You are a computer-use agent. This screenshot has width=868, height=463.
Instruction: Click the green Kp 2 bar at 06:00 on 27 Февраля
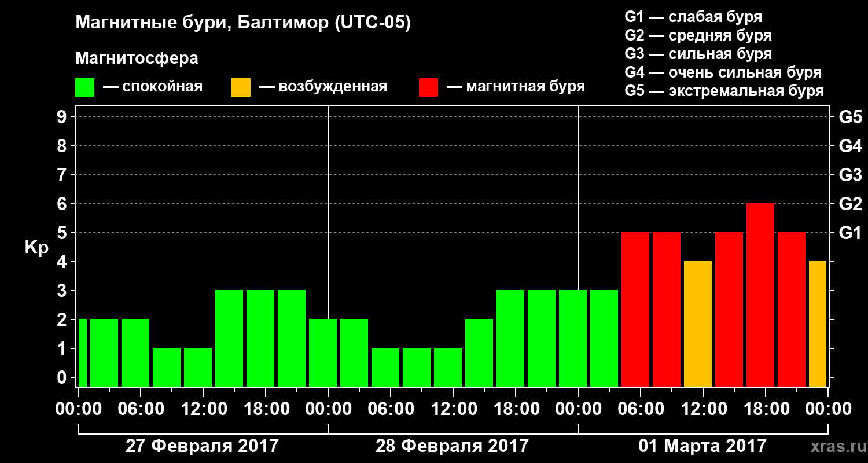tap(135, 353)
